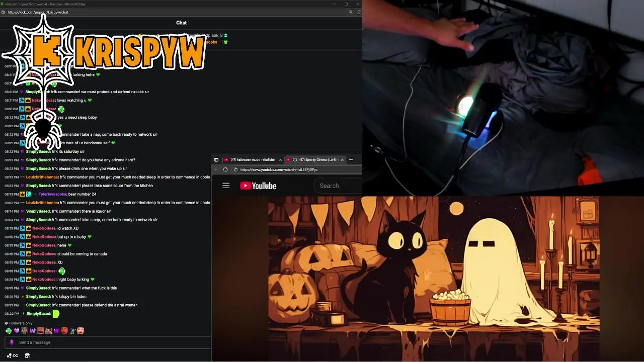Open a new browser tab
The width and height of the screenshot is (644, 362).
point(351,160)
